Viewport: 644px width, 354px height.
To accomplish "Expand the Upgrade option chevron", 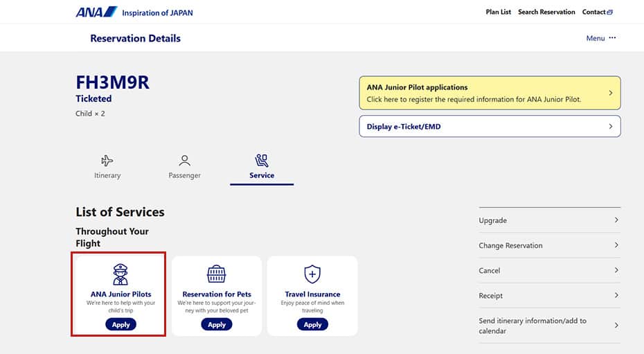I will (x=616, y=220).
